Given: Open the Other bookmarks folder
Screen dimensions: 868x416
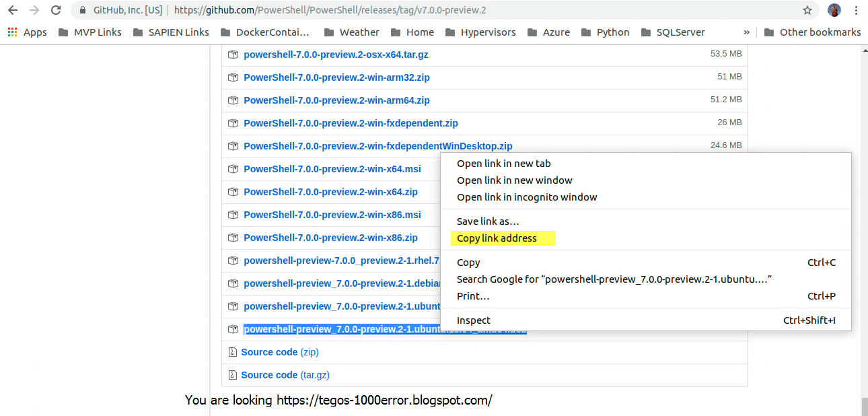Looking at the screenshot, I should coord(812,32).
